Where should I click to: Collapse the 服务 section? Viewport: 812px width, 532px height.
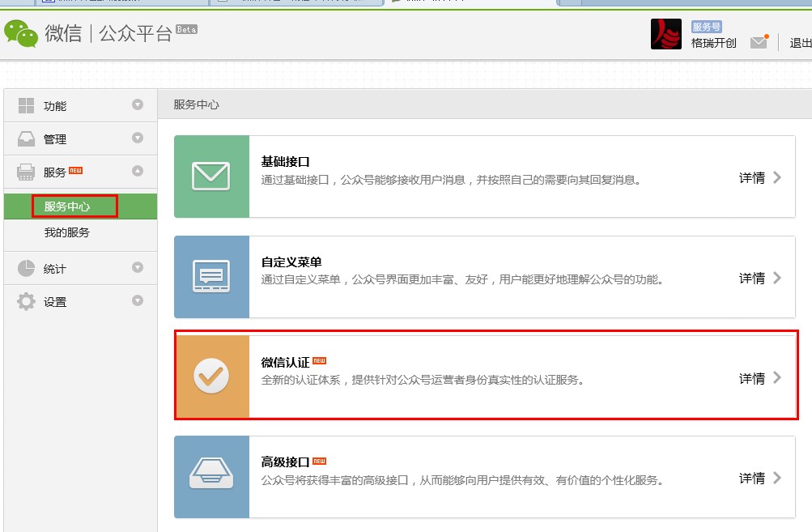[x=138, y=172]
